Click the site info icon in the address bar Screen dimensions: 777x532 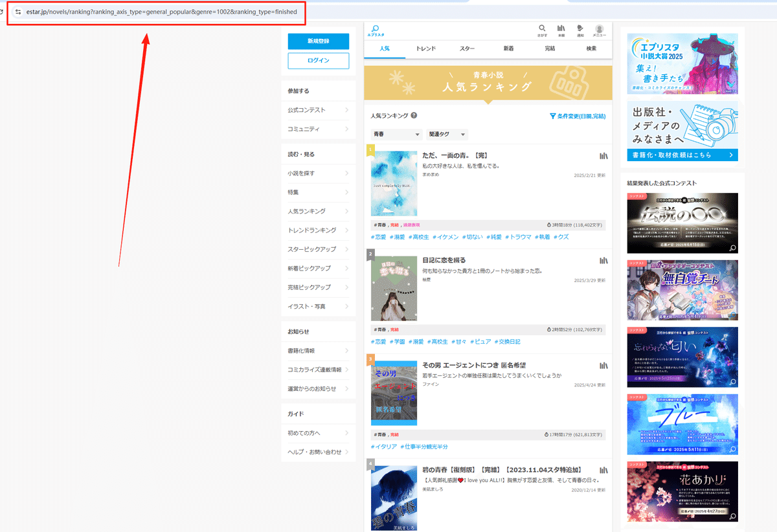pos(18,12)
